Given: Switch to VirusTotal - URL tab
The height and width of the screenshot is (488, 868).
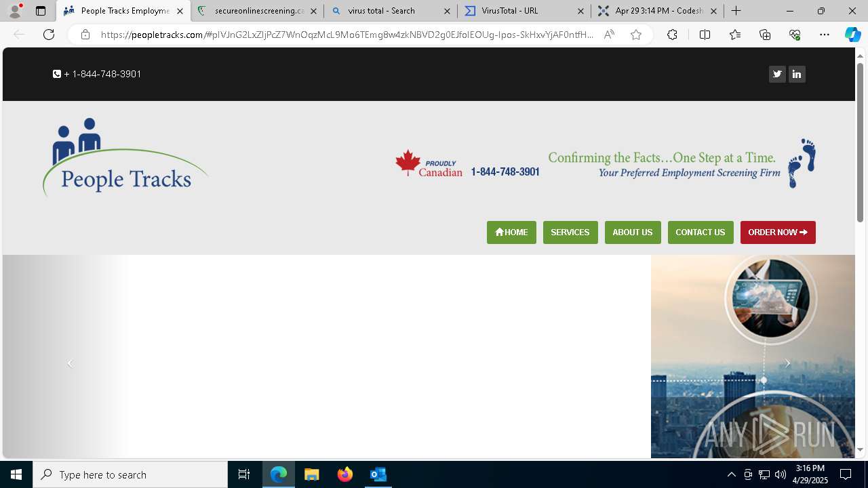Looking at the screenshot, I should pyautogui.click(x=524, y=11).
